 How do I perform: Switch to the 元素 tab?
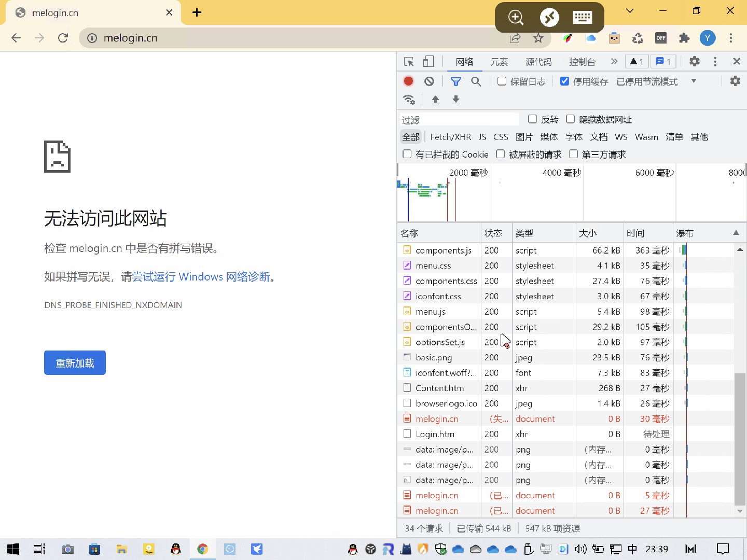click(x=499, y=62)
